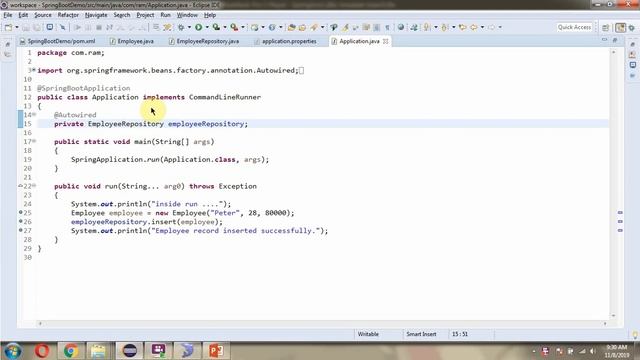Click the tip lightbulb in status bar
Viewport: 640px width, 360px height.
(635, 334)
